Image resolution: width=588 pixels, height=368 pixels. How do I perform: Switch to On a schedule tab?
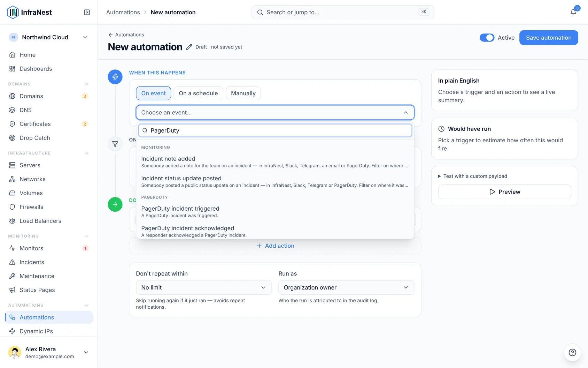(x=198, y=93)
